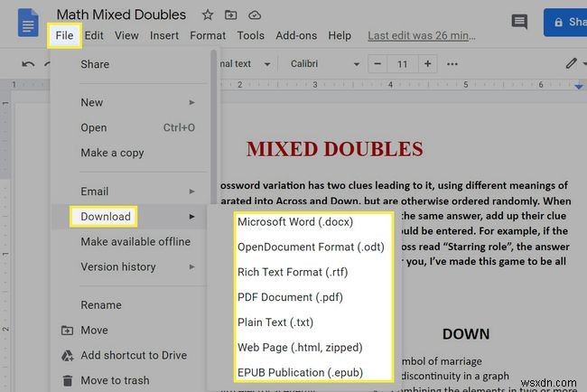Star the Math Mixed Doubles document

pyautogui.click(x=208, y=15)
